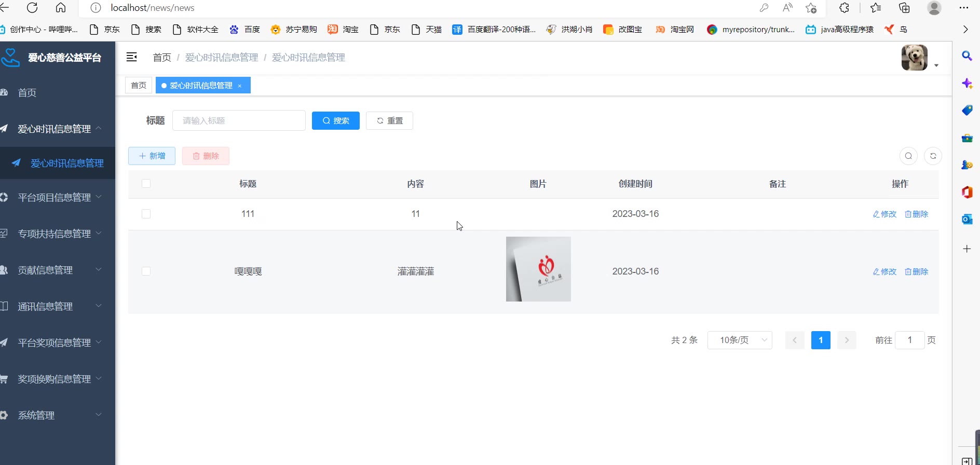Screen dimensions: 980x465
Task: Click 首页 breadcrumb
Action: tap(162, 57)
